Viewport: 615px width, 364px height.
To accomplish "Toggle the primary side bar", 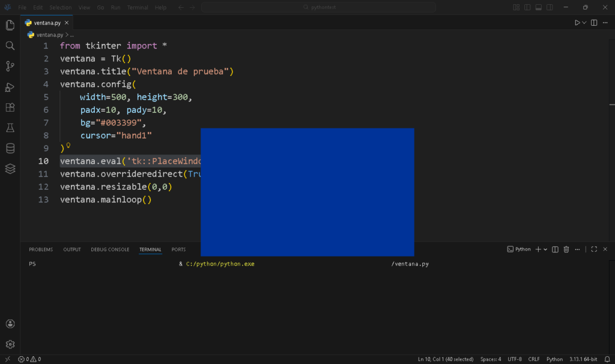I will pos(527,7).
